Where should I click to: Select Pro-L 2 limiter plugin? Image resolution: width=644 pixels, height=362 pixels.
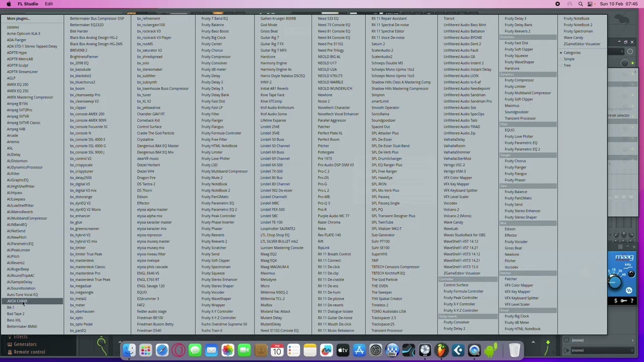click(323, 191)
